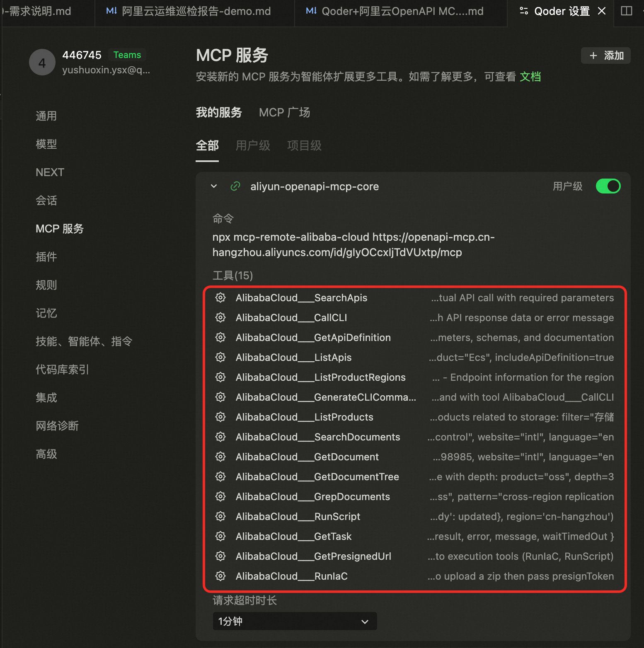Screen dimensions: 644x648
Task: Click the 446745 account name
Action: [x=82, y=55]
